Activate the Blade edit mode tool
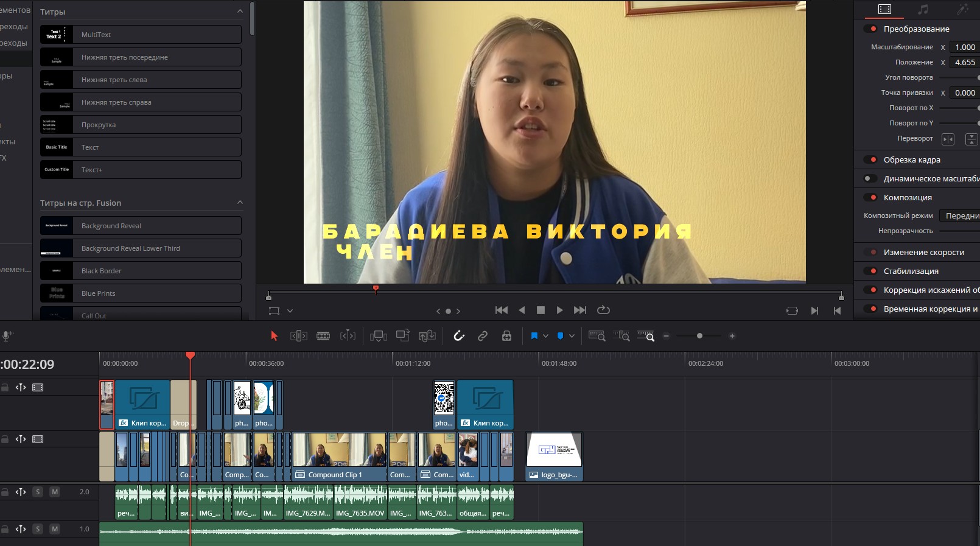 (x=323, y=336)
